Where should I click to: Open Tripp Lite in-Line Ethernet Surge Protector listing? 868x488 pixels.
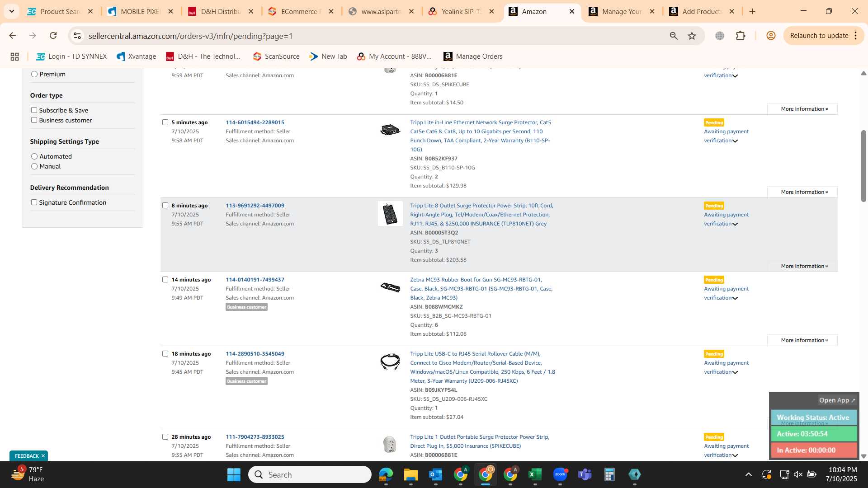(481, 136)
